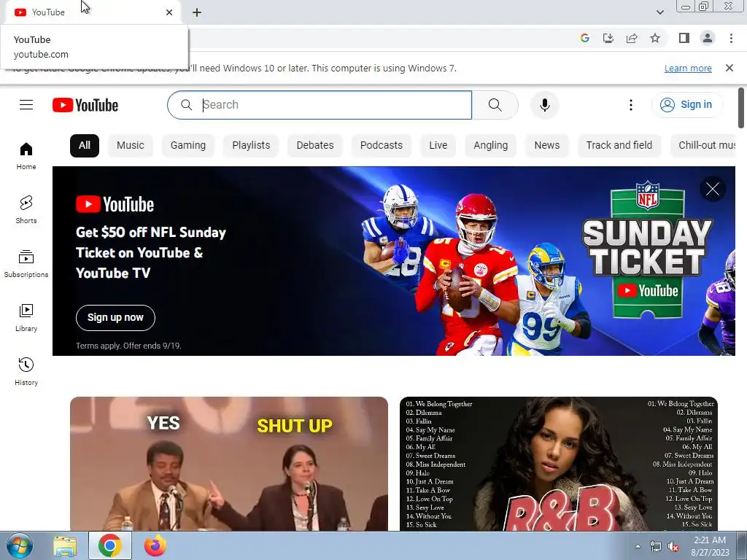The height and width of the screenshot is (560, 747).
Task: Select the Debates filter chip
Action: coord(315,145)
